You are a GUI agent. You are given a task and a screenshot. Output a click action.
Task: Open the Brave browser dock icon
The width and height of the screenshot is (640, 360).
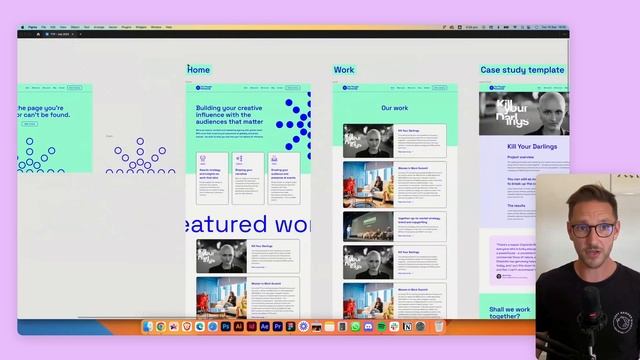tap(187, 327)
